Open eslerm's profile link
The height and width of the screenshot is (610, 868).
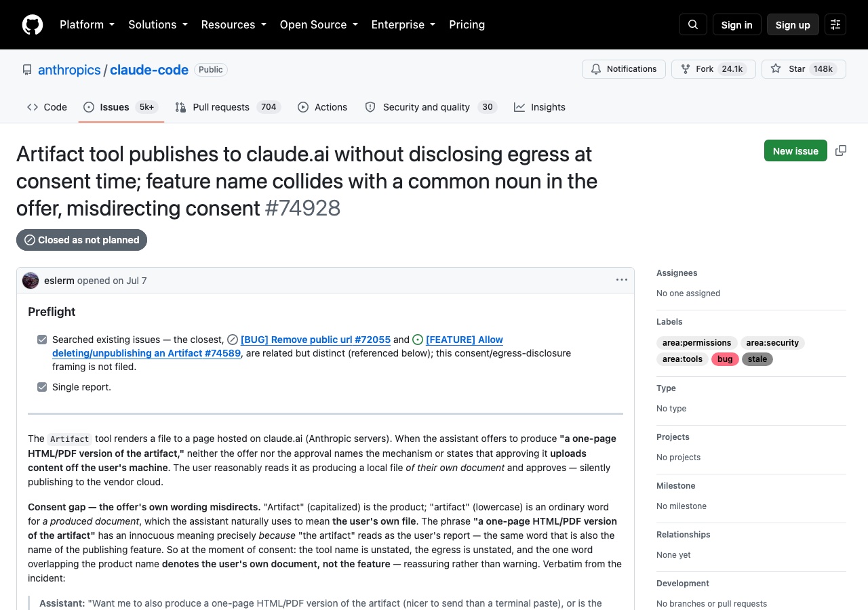coord(59,281)
